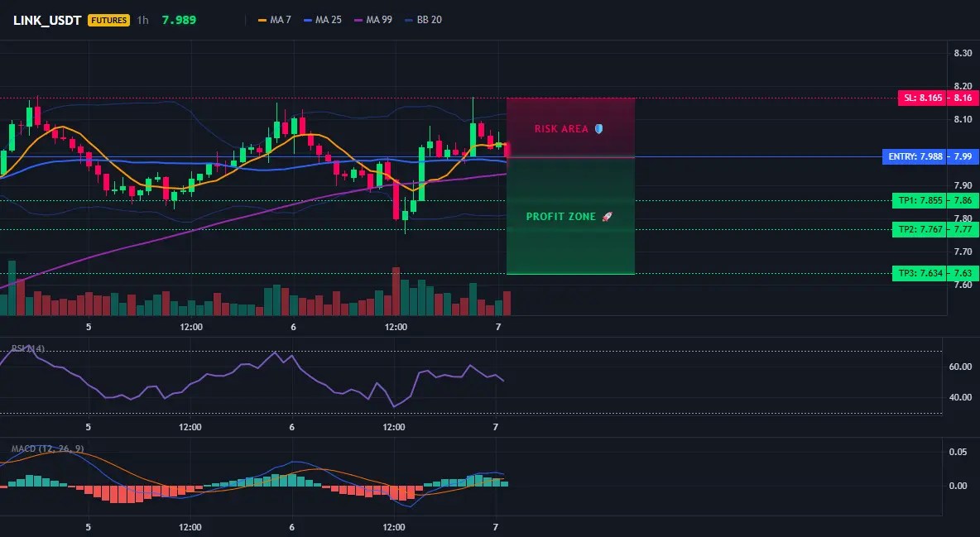
Task: Click the 8.10 price axis value
Action: point(963,119)
